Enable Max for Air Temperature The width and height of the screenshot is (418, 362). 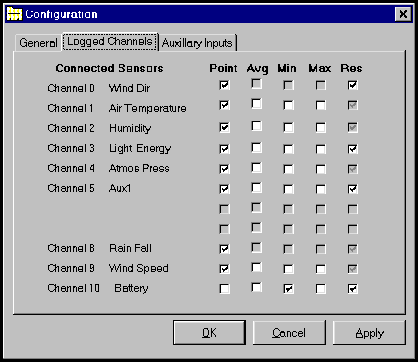[x=321, y=105]
